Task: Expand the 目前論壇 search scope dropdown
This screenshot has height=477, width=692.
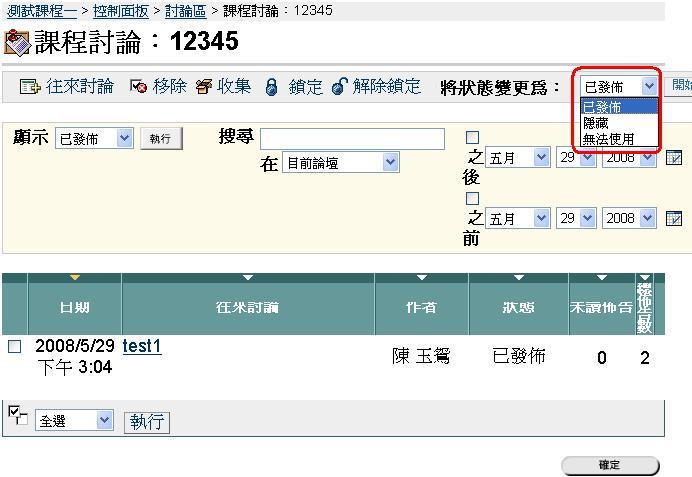Action: click(x=340, y=162)
